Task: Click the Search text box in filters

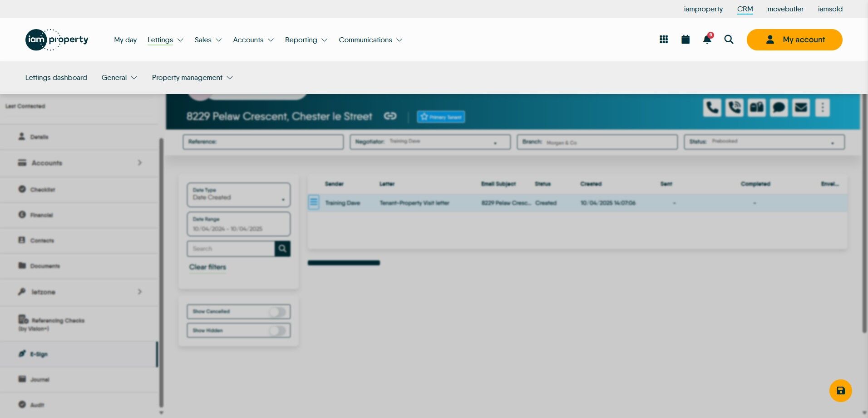Action: [231, 249]
